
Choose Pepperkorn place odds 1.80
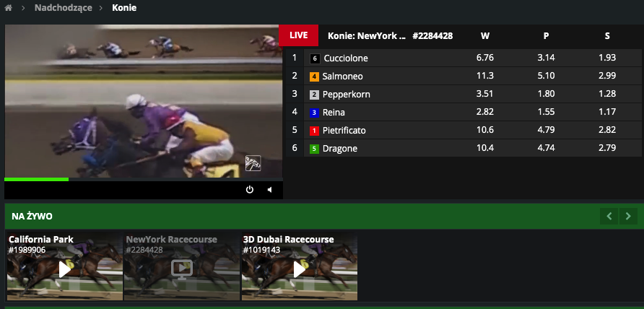point(546,94)
